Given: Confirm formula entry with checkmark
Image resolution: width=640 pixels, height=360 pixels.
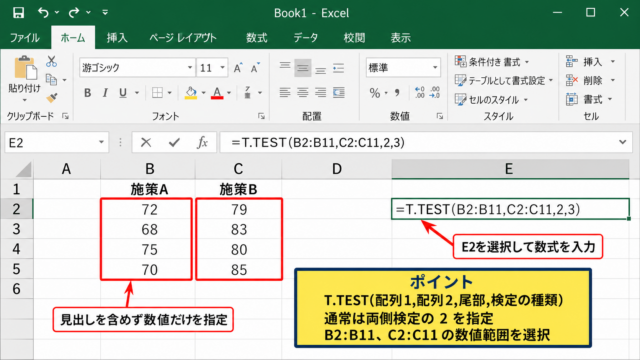Looking at the screenshot, I should (x=174, y=142).
